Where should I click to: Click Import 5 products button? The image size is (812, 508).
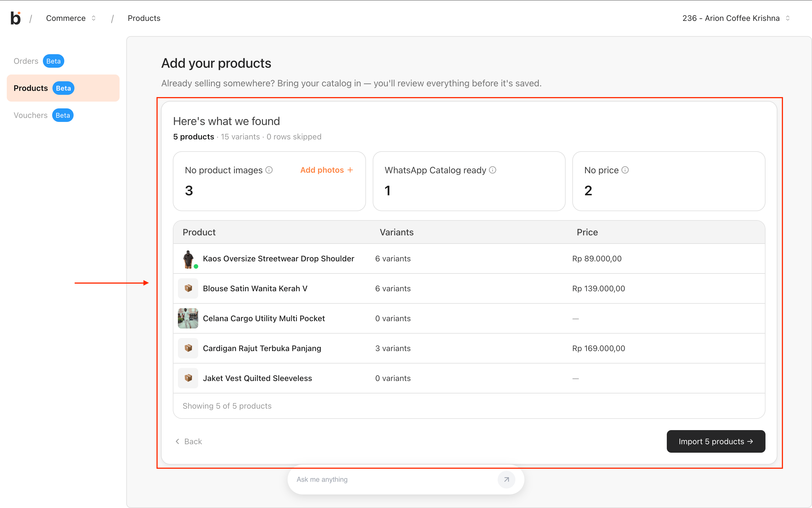click(x=716, y=441)
